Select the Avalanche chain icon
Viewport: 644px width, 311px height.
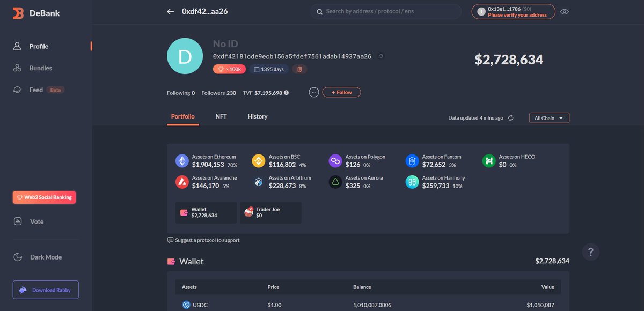coord(182,182)
